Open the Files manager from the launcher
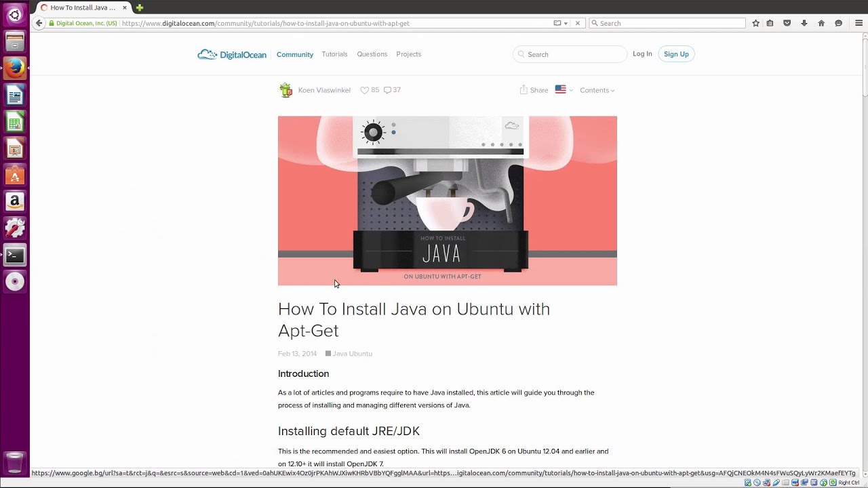Screen dimensions: 868x488 point(14,41)
